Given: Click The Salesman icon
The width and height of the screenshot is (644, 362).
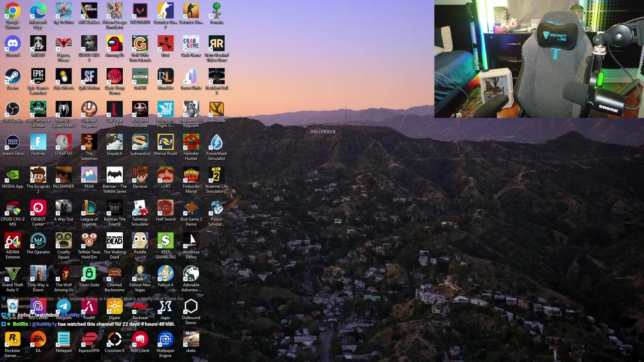Looking at the screenshot, I should tap(89, 147).
